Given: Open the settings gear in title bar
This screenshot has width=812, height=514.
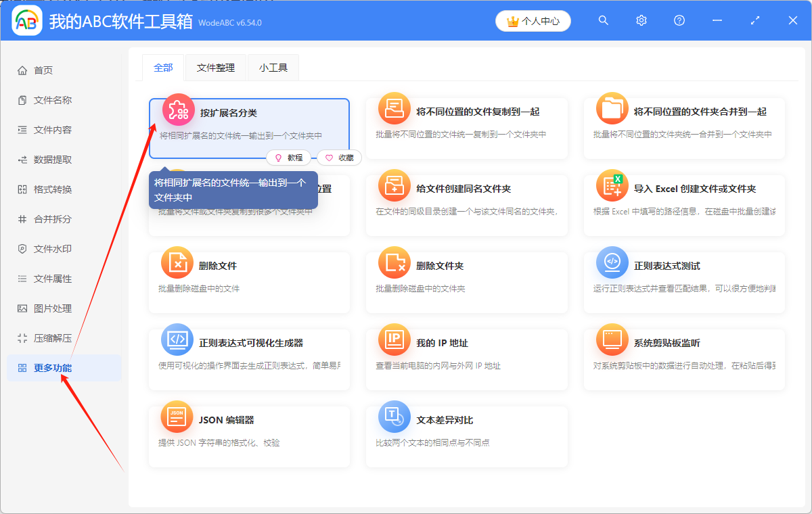Looking at the screenshot, I should coord(641,20).
